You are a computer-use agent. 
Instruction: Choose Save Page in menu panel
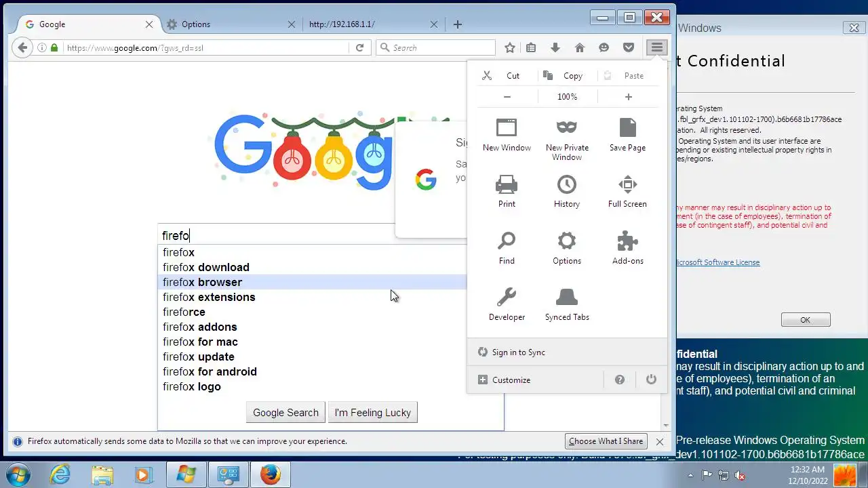627,135
